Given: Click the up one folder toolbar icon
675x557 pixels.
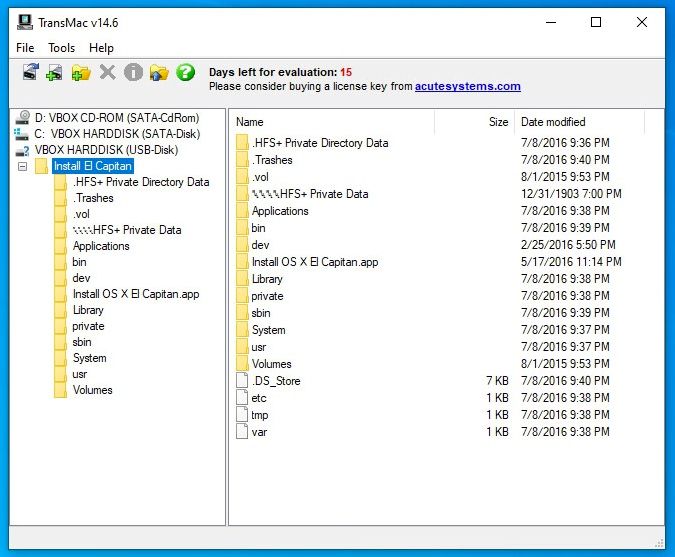Looking at the screenshot, I should coord(159,73).
